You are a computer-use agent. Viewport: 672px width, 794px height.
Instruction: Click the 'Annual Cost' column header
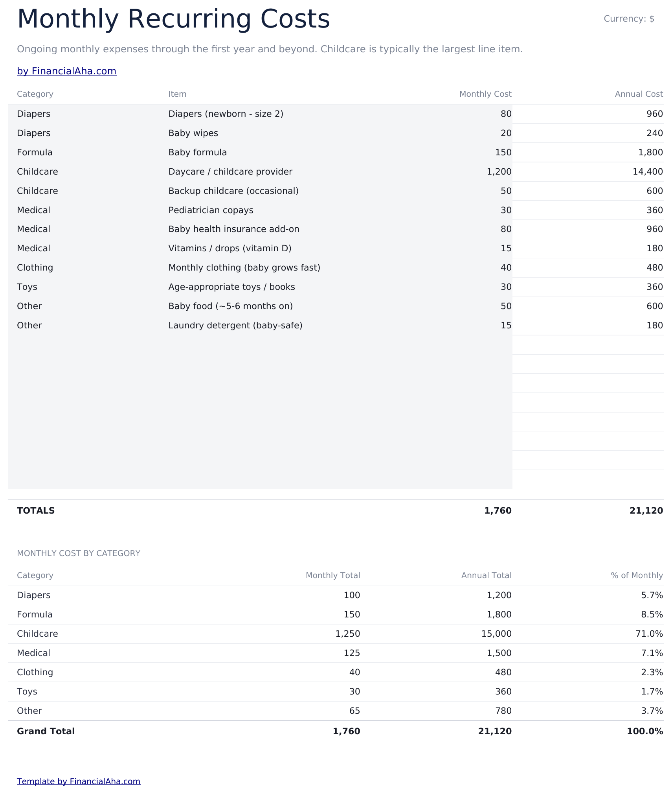pyautogui.click(x=639, y=94)
